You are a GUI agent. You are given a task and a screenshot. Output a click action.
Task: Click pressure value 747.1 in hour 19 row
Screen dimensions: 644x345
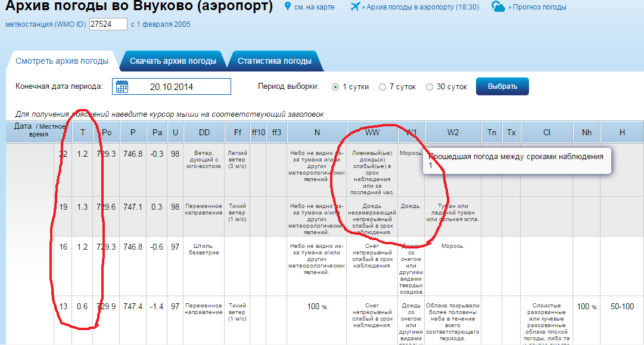(133, 207)
